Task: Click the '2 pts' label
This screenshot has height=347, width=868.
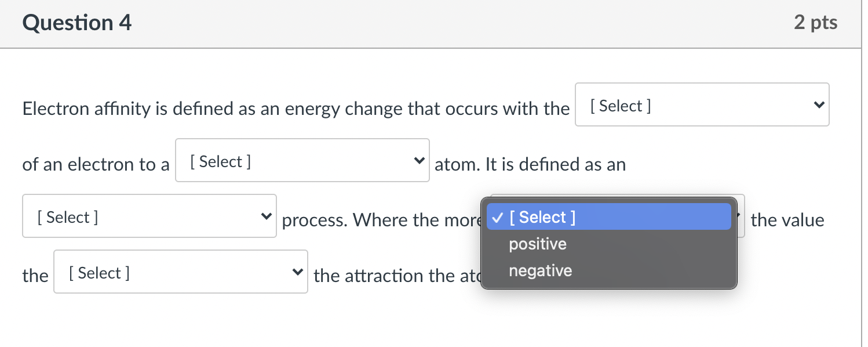Action: [x=816, y=23]
